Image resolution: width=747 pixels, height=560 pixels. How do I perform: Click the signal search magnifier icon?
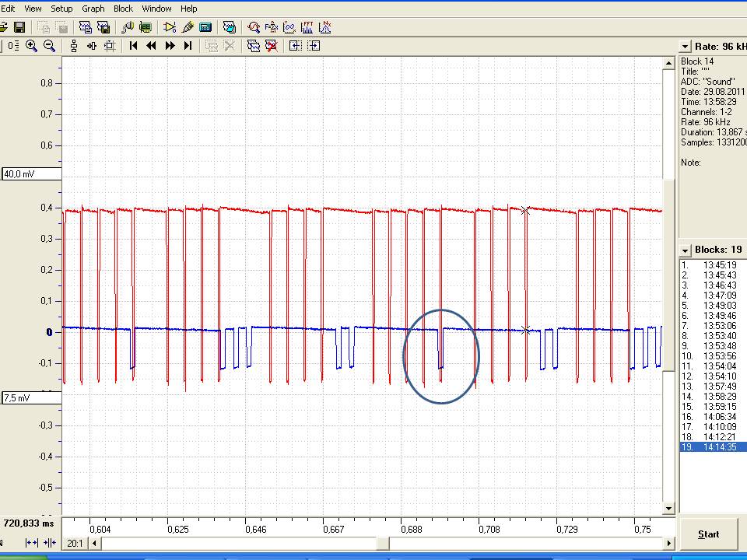point(254,27)
